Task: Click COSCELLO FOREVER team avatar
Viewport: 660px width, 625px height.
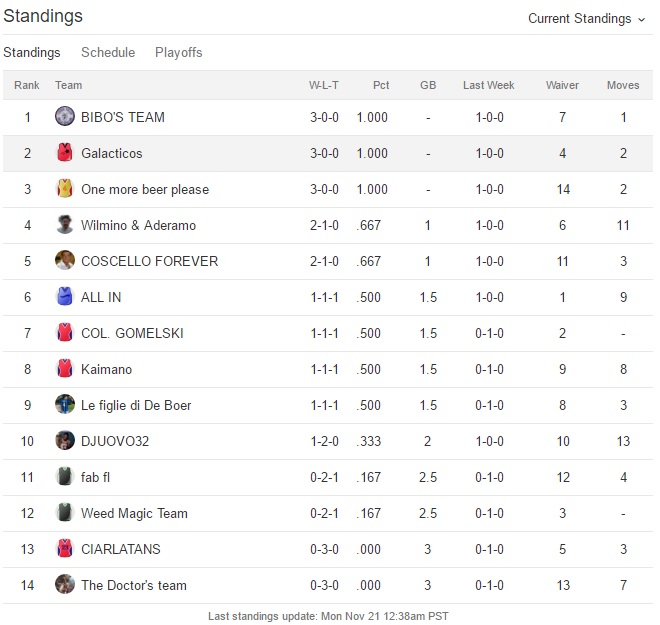Action: pos(65,260)
